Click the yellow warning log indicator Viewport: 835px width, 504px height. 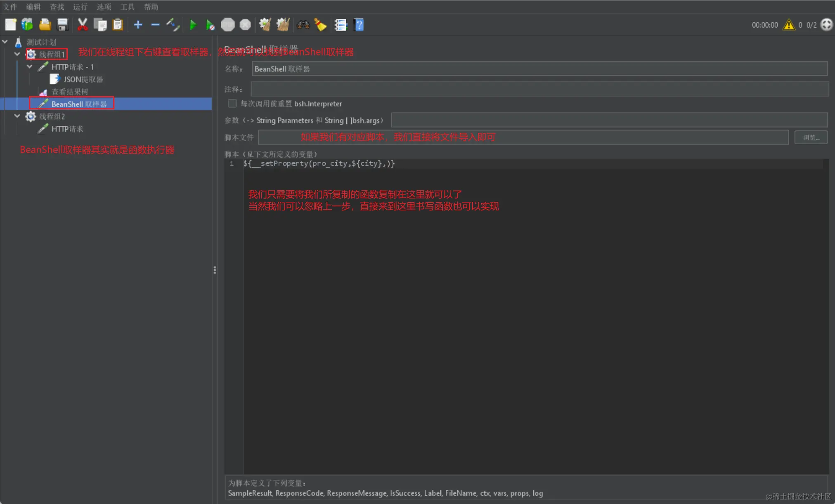point(789,25)
